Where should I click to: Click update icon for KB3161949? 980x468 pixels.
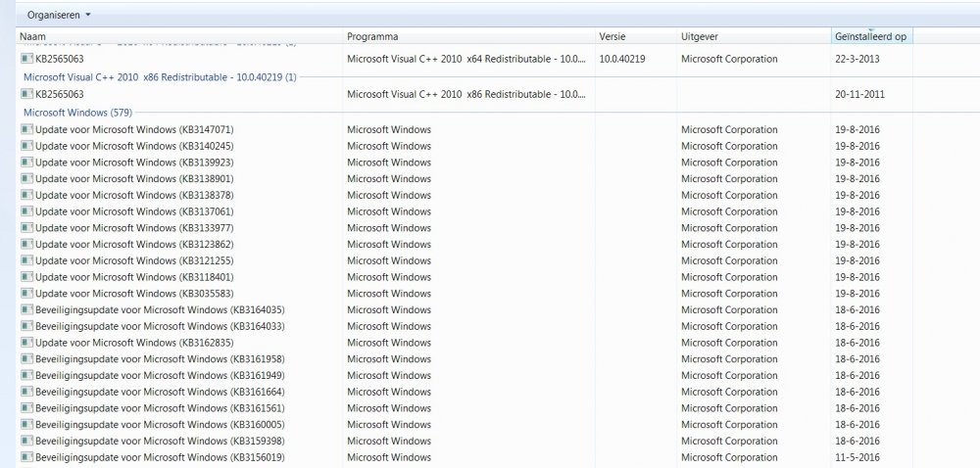pos(26,375)
